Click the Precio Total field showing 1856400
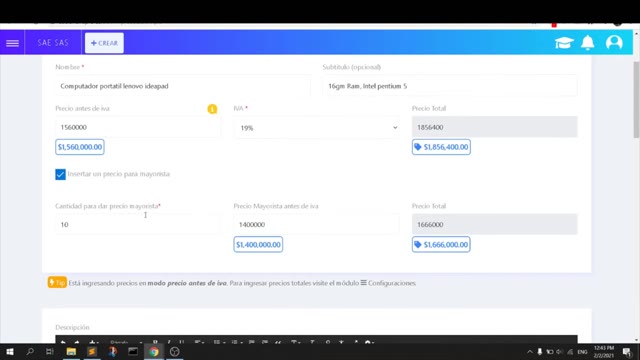The height and width of the screenshot is (360, 640). click(494, 127)
